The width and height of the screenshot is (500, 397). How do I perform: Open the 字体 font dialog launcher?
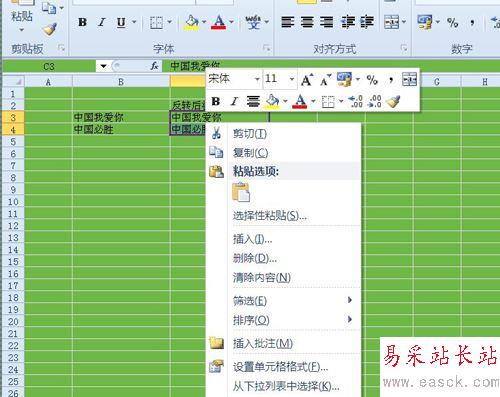(x=267, y=48)
